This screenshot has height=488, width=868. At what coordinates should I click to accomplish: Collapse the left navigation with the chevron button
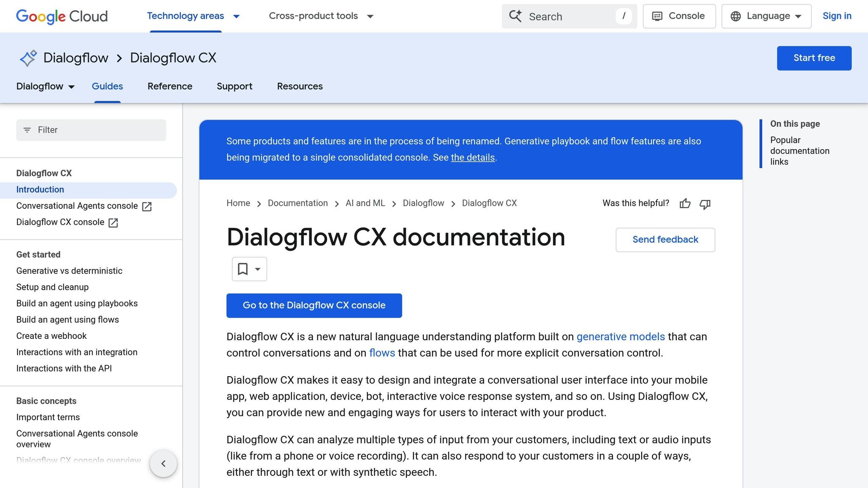point(163,463)
